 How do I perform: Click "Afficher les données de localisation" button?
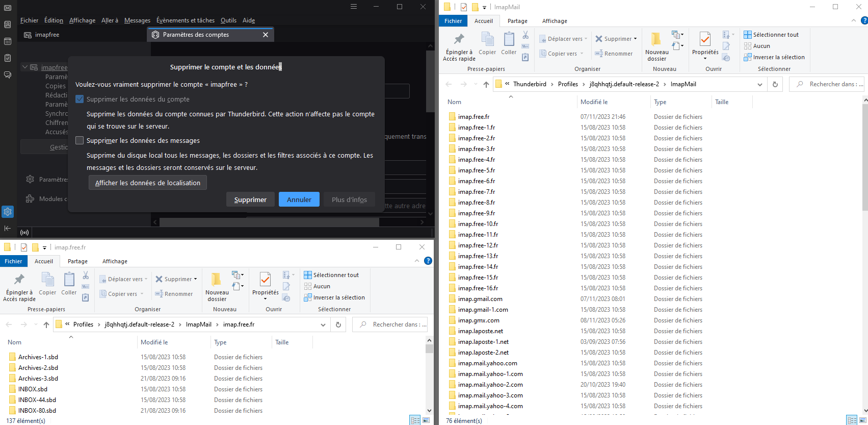click(148, 183)
